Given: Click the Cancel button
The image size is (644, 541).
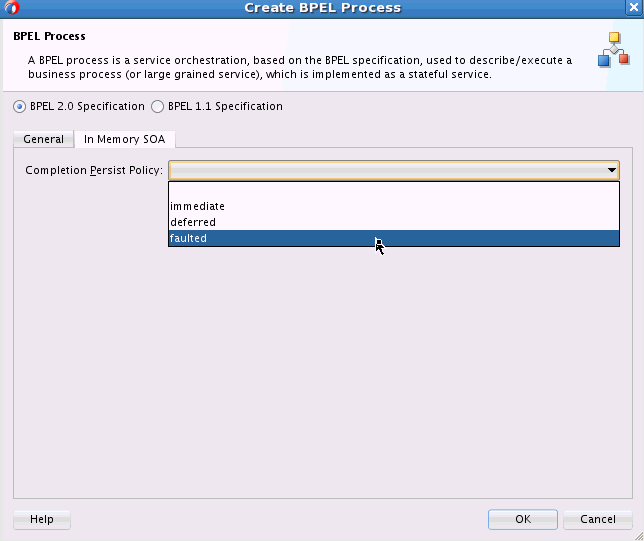Looking at the screenshot, I should [x=598, y=519].
